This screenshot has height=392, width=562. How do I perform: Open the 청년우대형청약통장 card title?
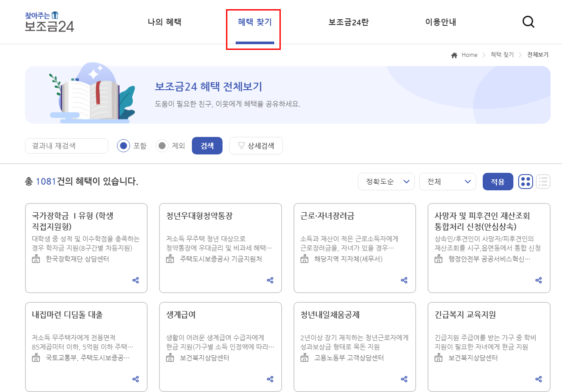[199, 216]
